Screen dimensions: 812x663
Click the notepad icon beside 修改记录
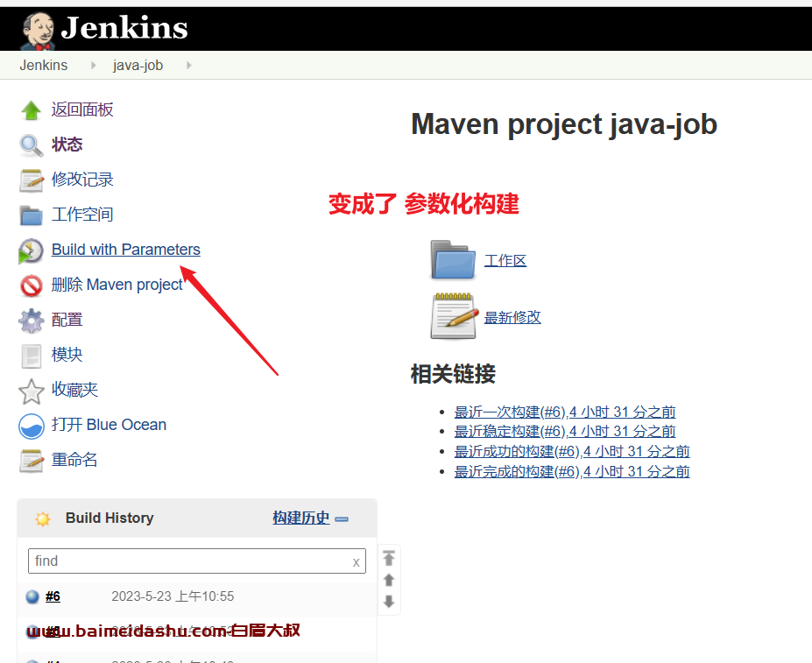click(x=31, y=180)
